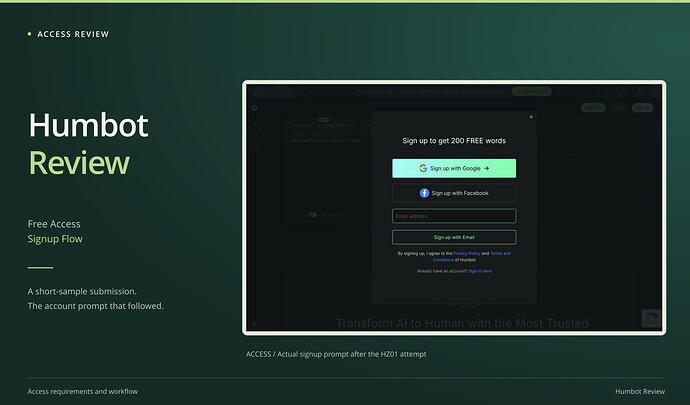Click 'Access requirements and workflow' footer text
The image size is (690, 405).
point(83,391)
